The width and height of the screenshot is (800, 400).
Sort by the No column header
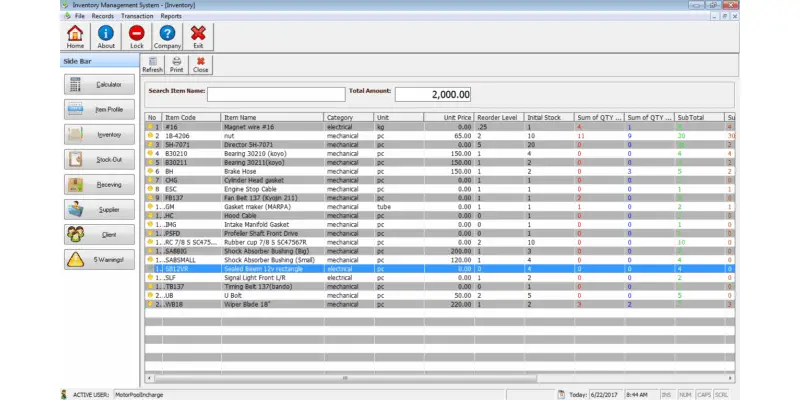pyautogui.click(x=154, y=117)
